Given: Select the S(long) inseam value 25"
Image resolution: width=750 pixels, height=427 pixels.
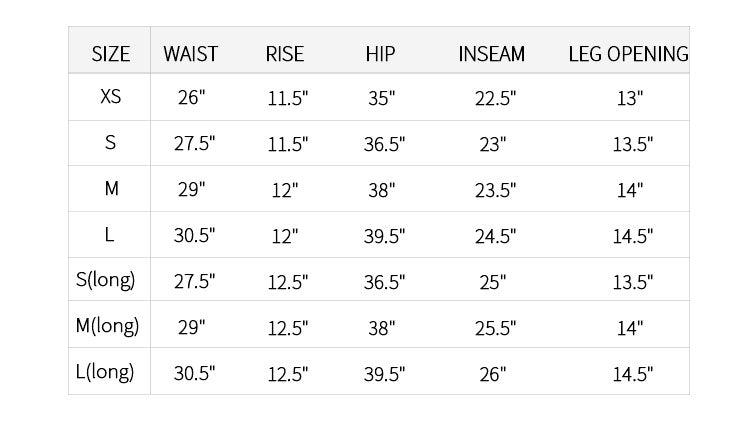Looking at the screenshot, I should pyautogui.click(x=492, y=282).
